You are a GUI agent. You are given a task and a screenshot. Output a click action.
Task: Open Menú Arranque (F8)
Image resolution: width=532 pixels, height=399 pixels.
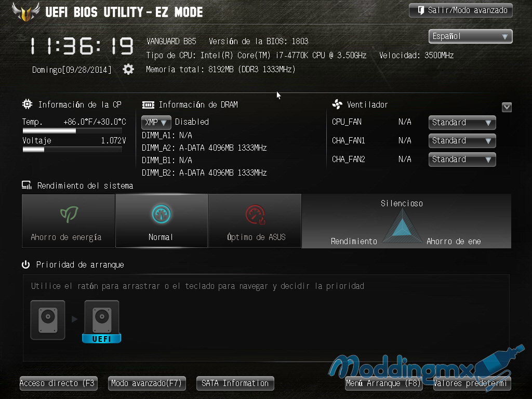click(384, 383)
